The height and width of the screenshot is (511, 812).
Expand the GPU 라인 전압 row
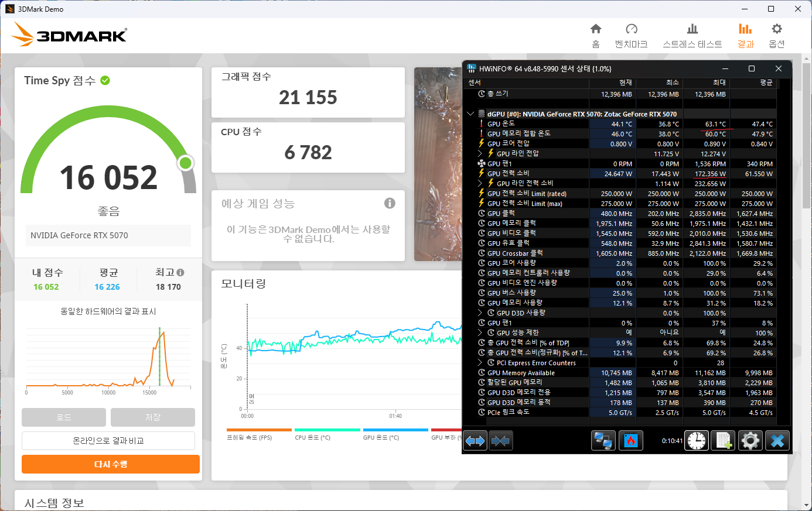pyautogui.click(x=480, y=153)
